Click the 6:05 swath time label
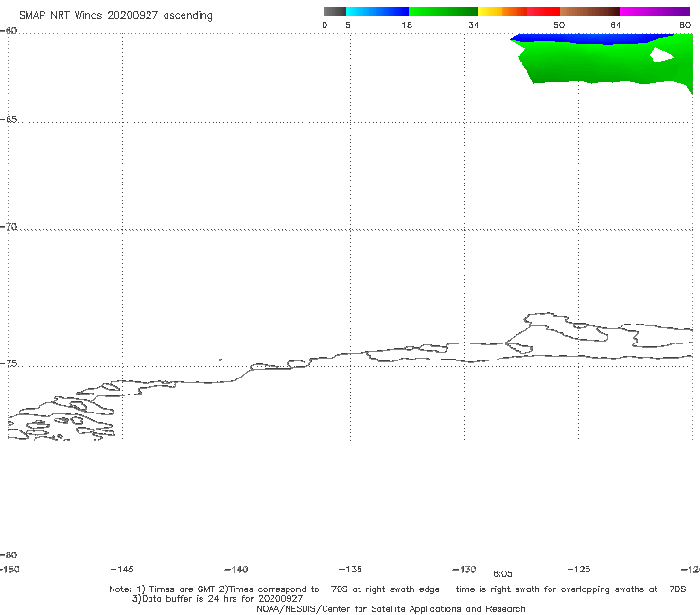Viewport: 700px width, 615px height. 502,574
